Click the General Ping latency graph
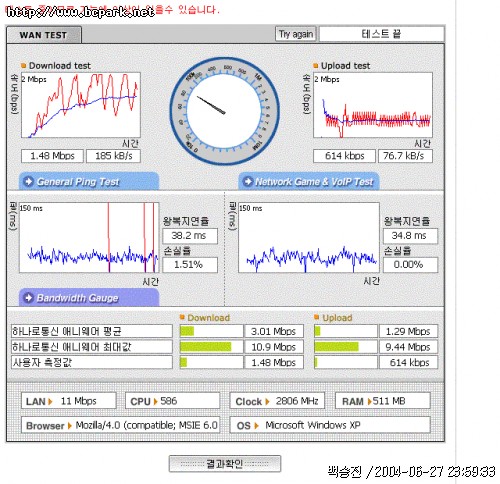500x484 pixels. (x=89, y=237)
